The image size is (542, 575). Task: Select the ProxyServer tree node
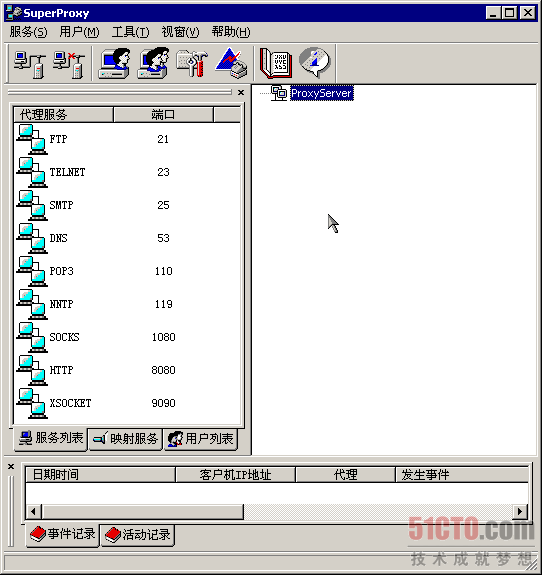322,93
